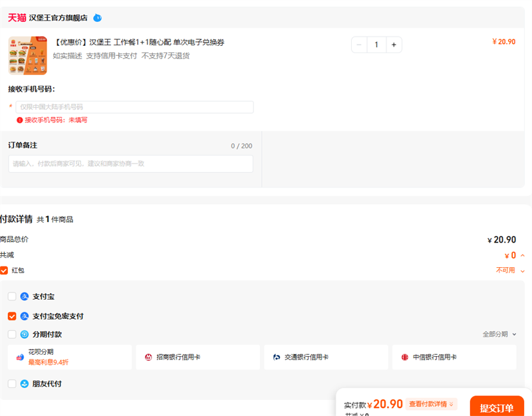This screenshot has height=416, width=532.
Task: Enable the 朋友代付 checkbox
Action: pyautogui.click(x=12, y=384)
